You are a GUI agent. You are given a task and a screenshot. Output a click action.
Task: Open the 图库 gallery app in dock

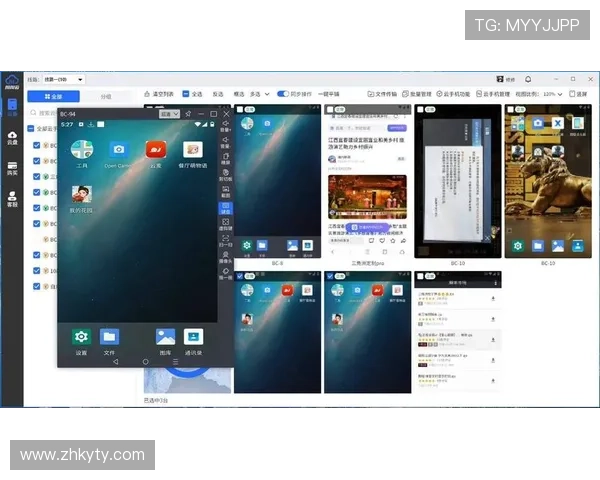[x=165, y=338]
